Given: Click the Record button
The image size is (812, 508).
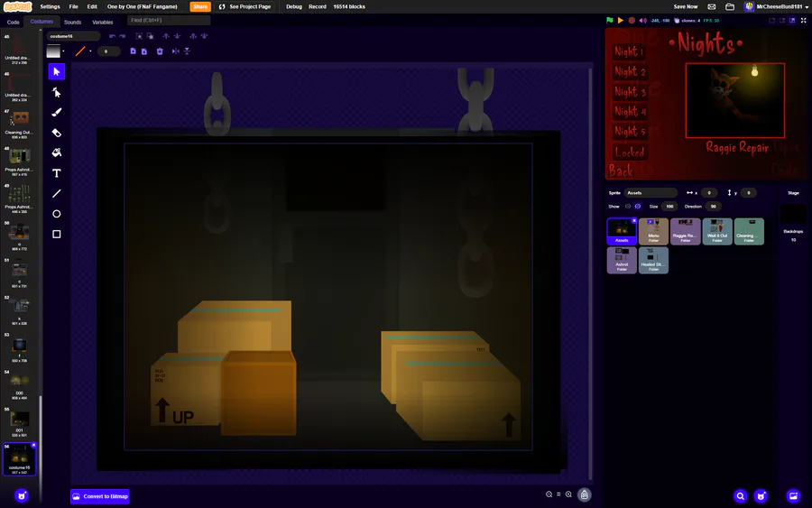Looking at the screenshot, I should pyautogui.click(x=318, y=6).
